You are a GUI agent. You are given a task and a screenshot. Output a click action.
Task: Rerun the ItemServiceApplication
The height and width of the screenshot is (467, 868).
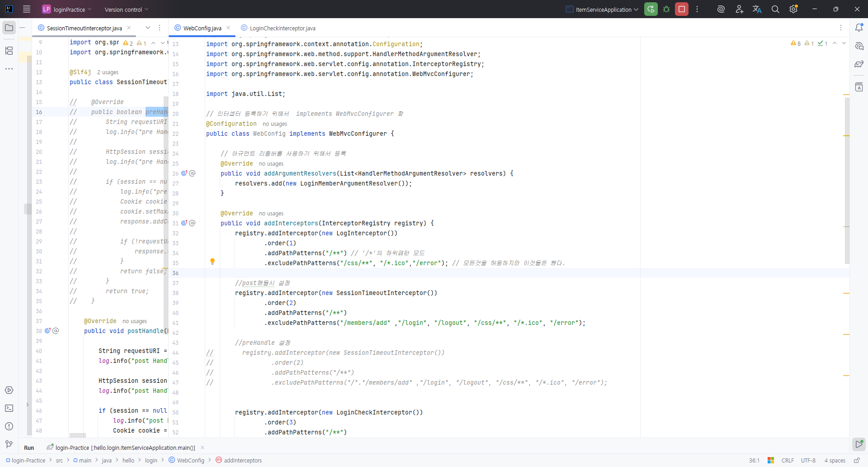[651, 9]
